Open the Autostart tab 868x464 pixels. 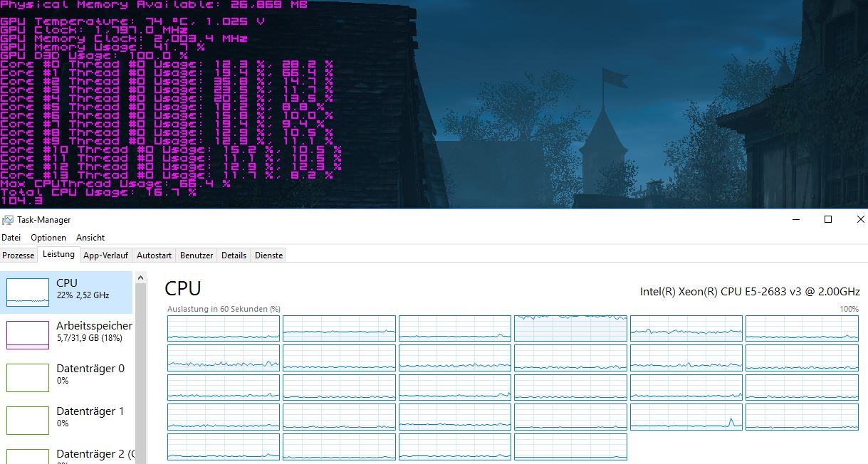155,255
